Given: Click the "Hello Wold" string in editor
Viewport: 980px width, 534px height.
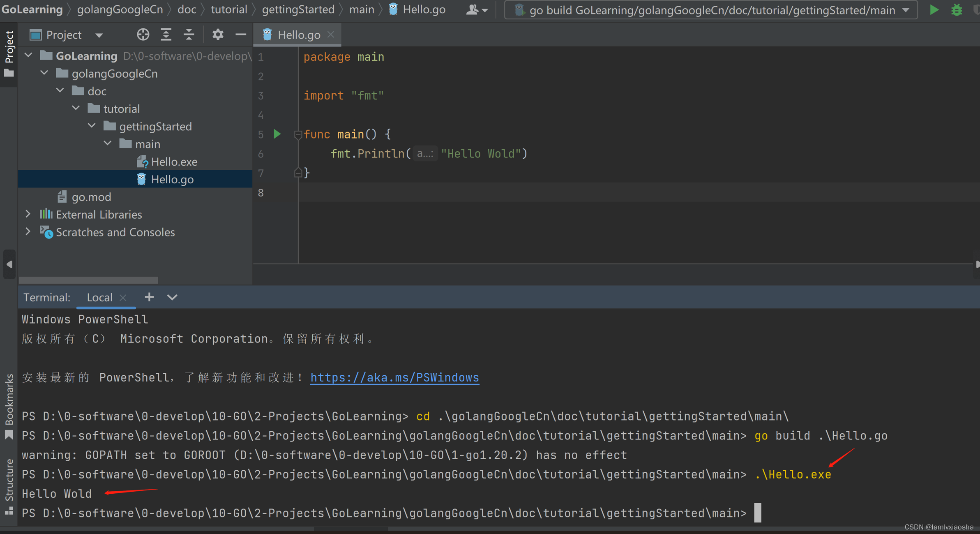Looking at the screenshot, I should (481, 153).
